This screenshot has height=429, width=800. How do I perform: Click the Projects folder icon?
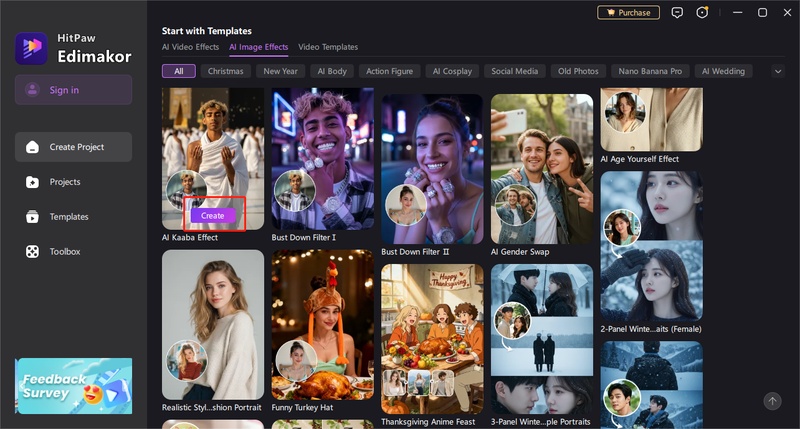(33, 182)
